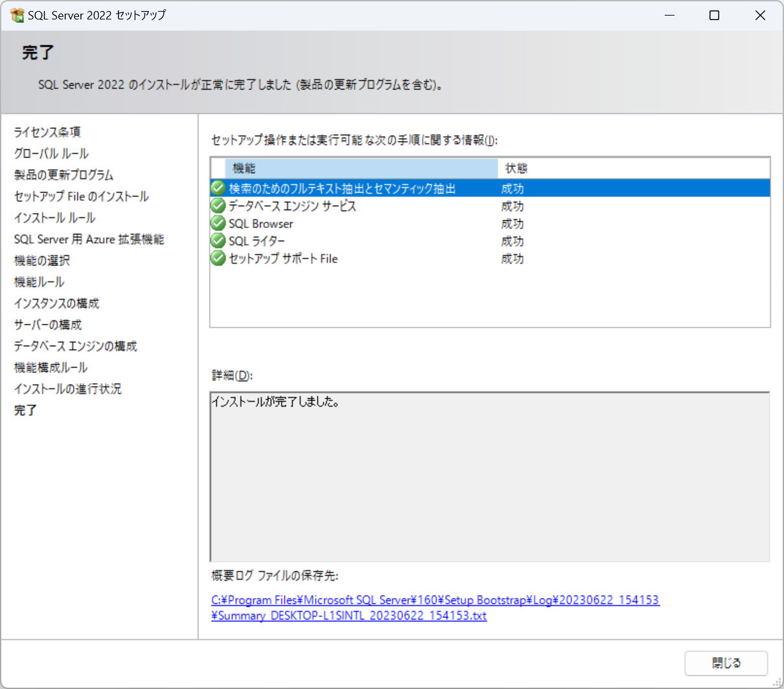Viewport: 784px width, 689px height.
Task: Minimize the SQL Server 2022 setup window
Action: [x=670, y=15]
